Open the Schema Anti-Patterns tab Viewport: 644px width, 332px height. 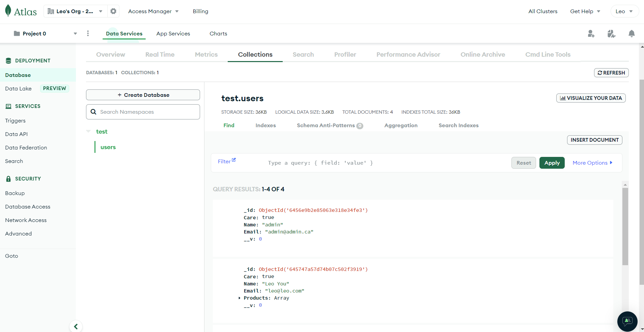[x=330, y=126]
